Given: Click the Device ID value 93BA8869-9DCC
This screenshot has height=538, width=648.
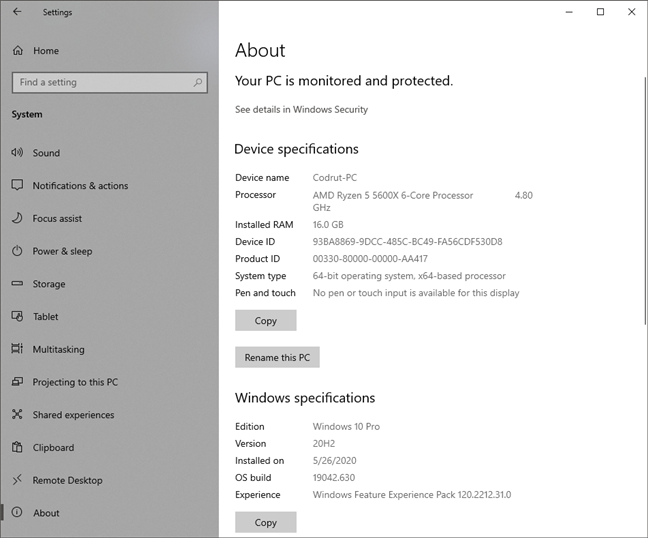Looking at the screenshot, I should tap(407, 242).
